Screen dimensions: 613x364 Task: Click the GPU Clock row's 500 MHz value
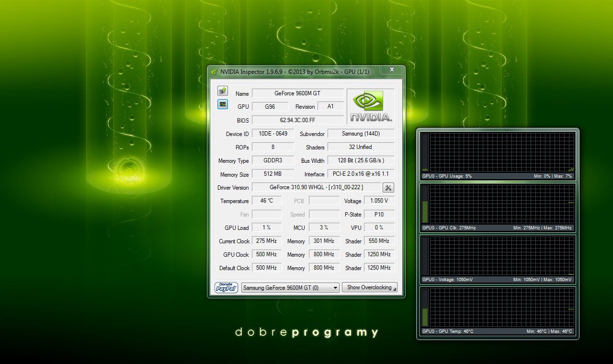[267, 254]
